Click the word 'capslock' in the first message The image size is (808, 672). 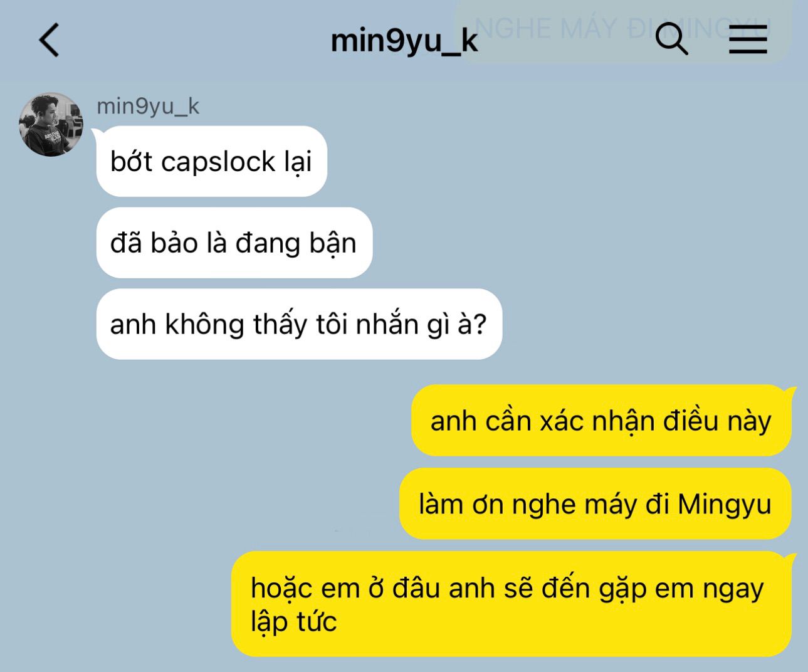pyautogui.click(x=219, y=162)
